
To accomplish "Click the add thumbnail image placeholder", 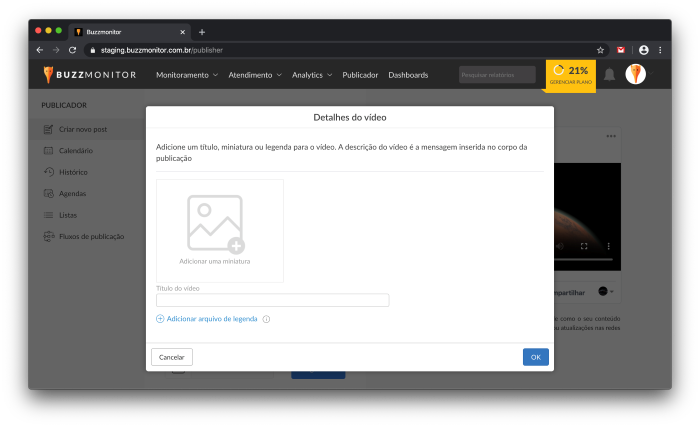I will point(219,230).
